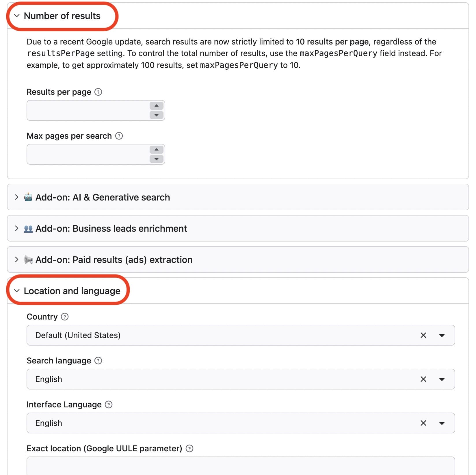Screen dimensions: 476x475
Task: Open help for Results per page
Action: coord(98,92)
